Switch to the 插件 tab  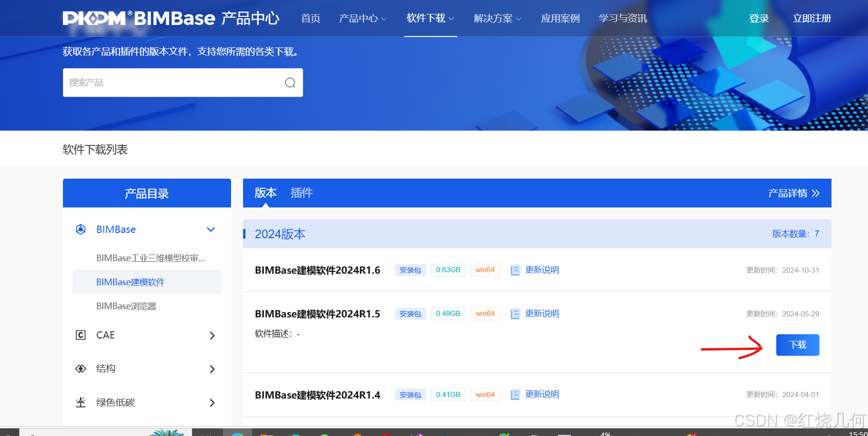coord(302,193)
